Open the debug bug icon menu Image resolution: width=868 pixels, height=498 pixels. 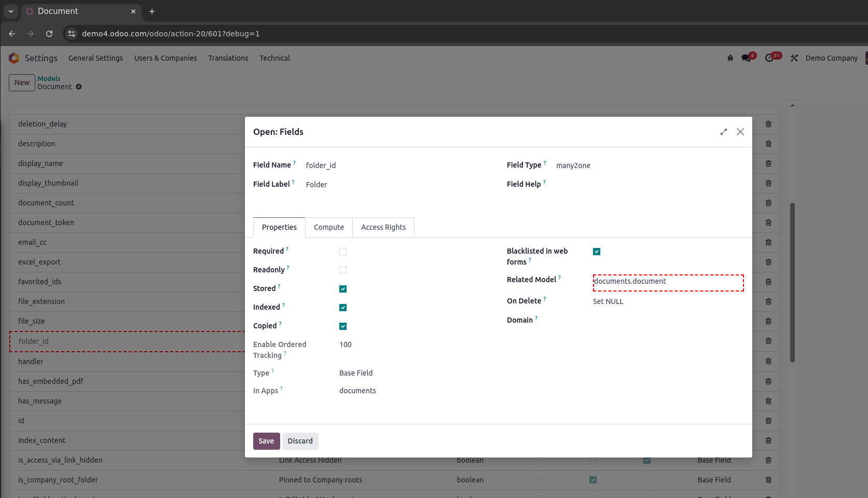point(730,58)
